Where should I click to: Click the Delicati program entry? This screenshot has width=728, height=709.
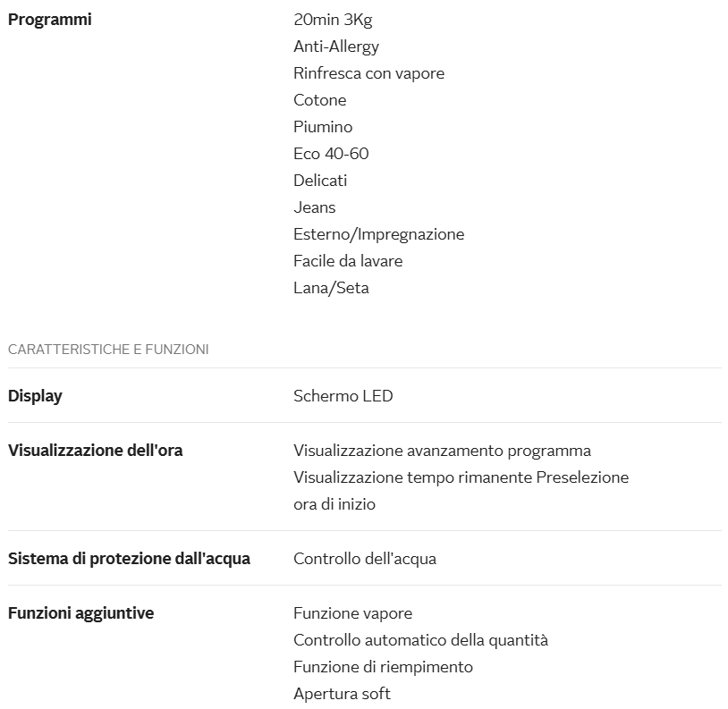coord(320,180)
